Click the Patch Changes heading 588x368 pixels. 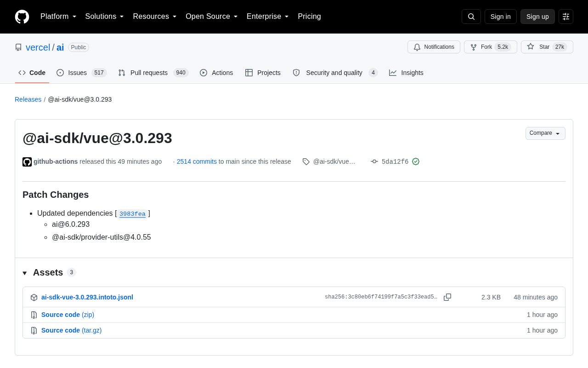[x=56, y=195]
